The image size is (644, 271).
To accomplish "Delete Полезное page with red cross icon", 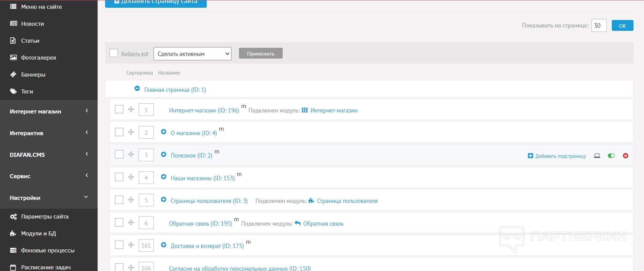I will point(626,156).
